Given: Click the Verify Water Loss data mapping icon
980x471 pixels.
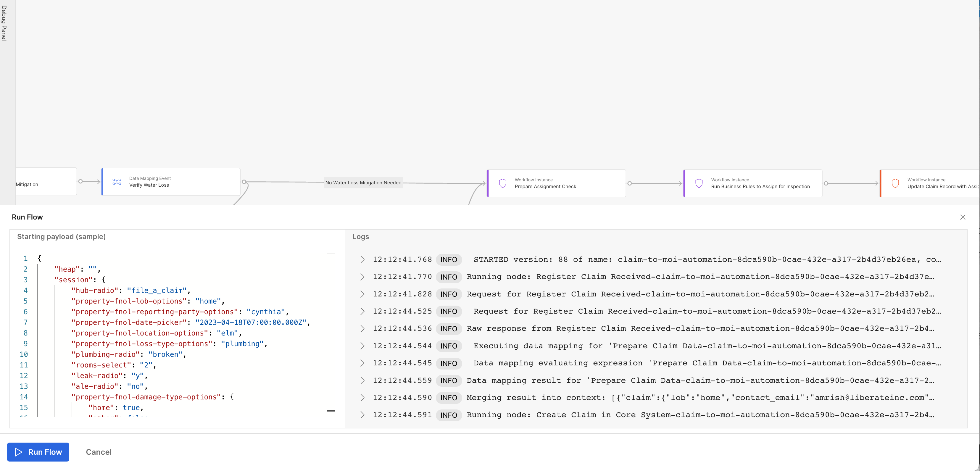Looking at the screenshot, I should [117, 182].
